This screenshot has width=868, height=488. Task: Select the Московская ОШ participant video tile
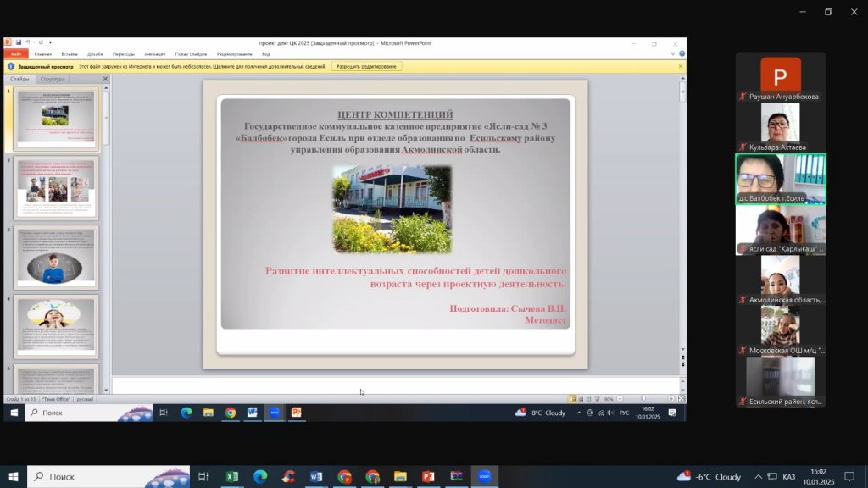click(x=781, y=331)
